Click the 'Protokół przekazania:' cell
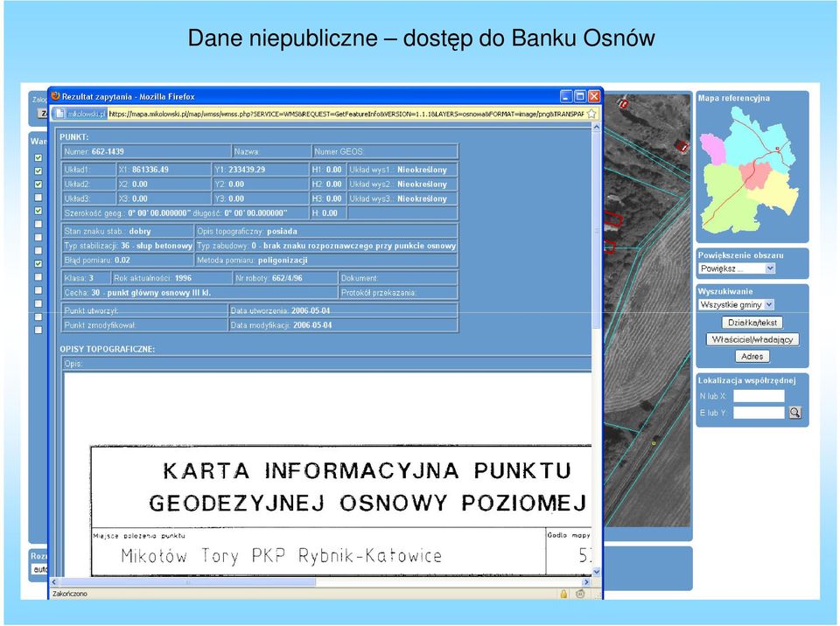840x626 pixels. pyautogui.click(x=399, y=293)
